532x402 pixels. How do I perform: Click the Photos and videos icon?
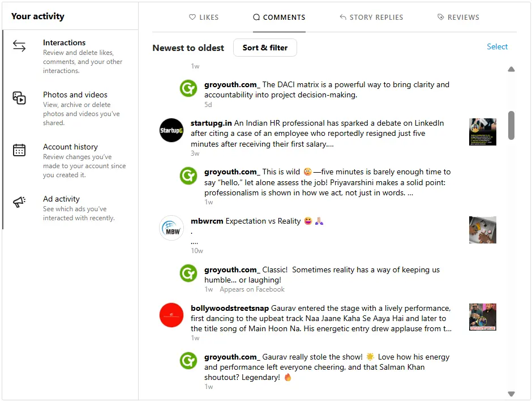coord(19,98)
